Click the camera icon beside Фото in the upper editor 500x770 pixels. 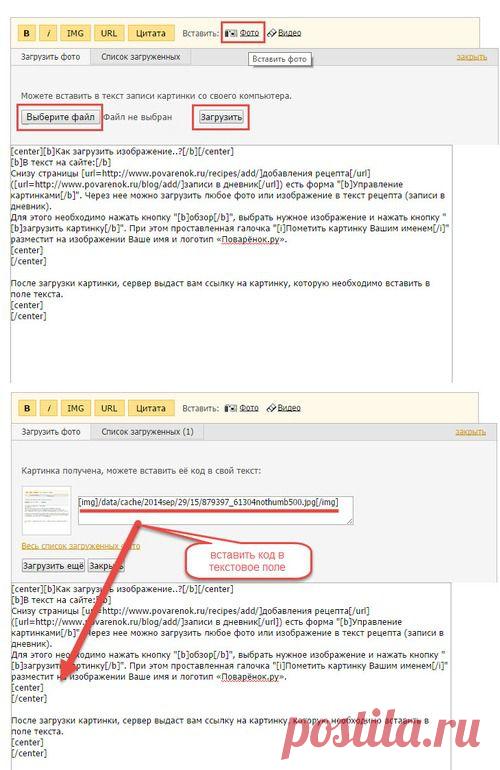[x=230, y=33]
